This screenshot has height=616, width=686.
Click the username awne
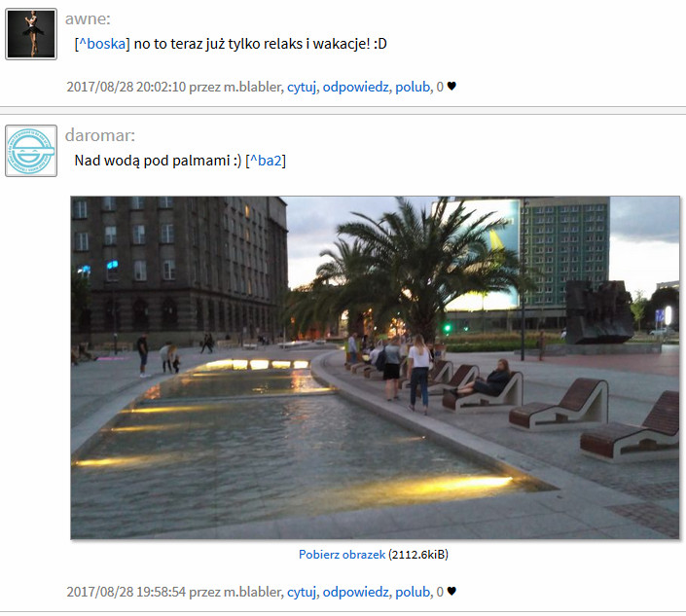pyautogui.click(x=88, y=18)
